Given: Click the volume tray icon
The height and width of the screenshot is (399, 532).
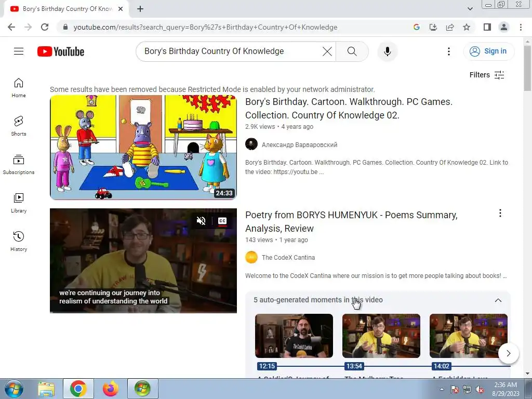Looking at the screenshot, I should click(480, 390).
